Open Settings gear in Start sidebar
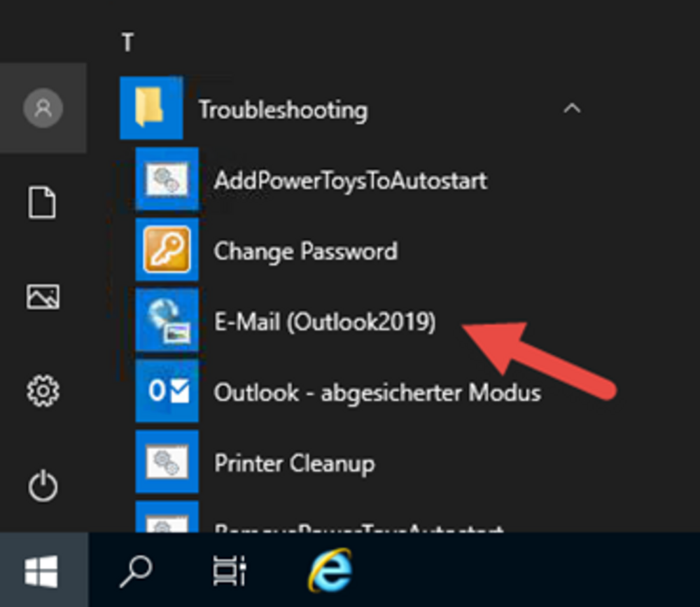This screenshot has width=700, height=607. pos(43,391)
